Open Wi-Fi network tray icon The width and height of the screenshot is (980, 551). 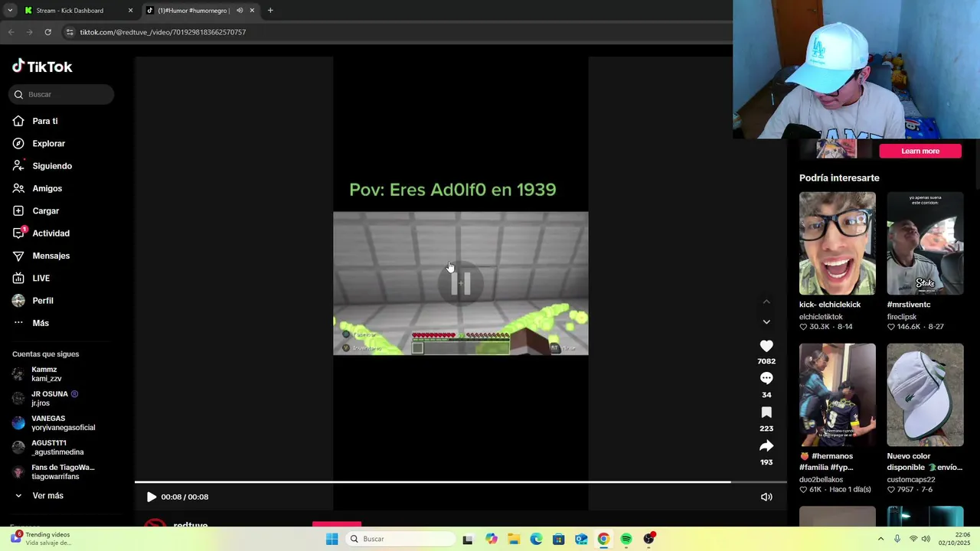913,539
